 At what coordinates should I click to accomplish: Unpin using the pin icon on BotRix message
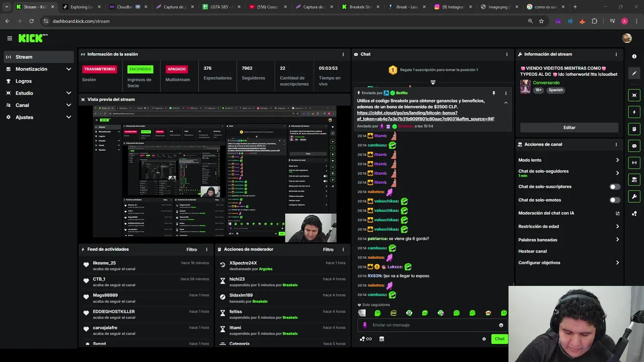click(494, 93)
